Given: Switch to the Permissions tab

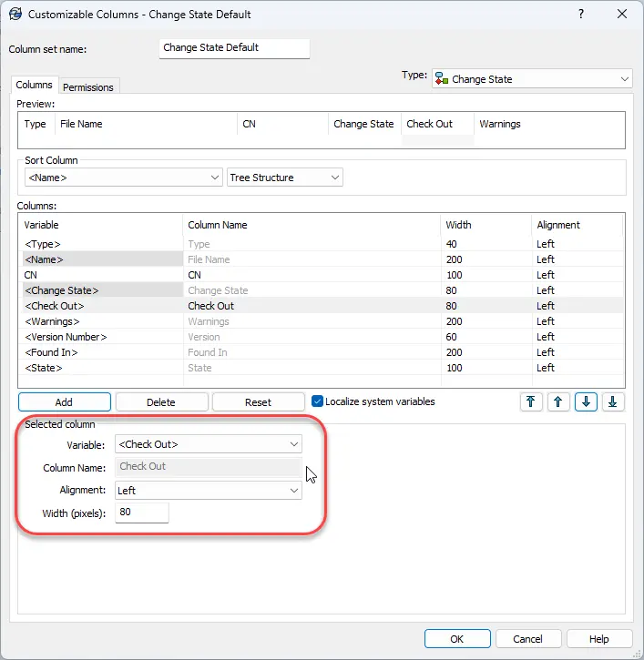Looking at the screenshot, I should [x=88, y=87].
